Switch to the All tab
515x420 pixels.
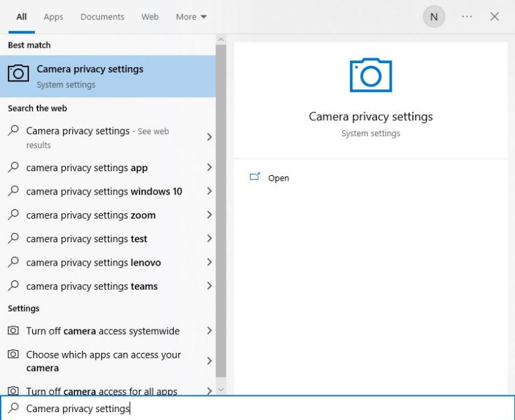[21, 17]
